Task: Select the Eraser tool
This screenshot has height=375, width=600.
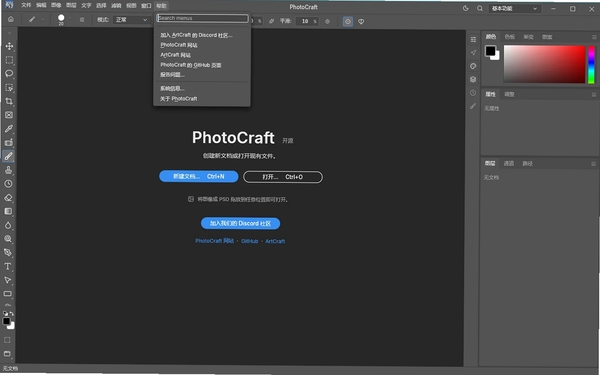Action: (9, 198)
